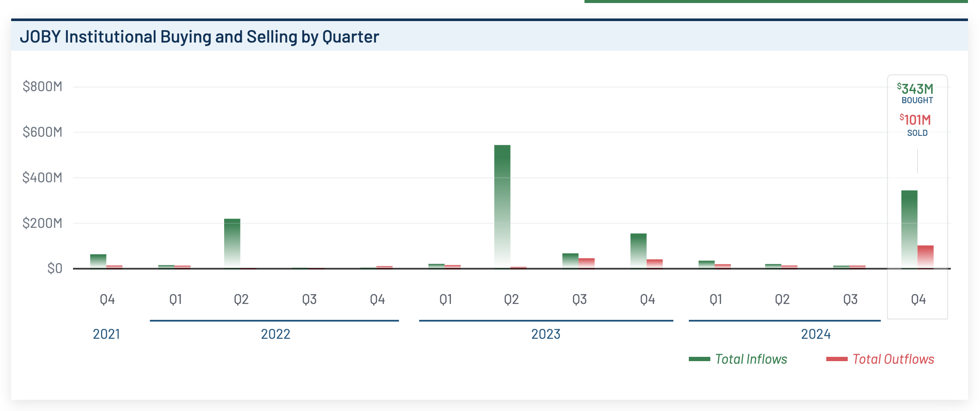This screenshot has height=411, width=980.
Task: Click the Q1 label above the 2024 group
Action: (x=716, y=299)
